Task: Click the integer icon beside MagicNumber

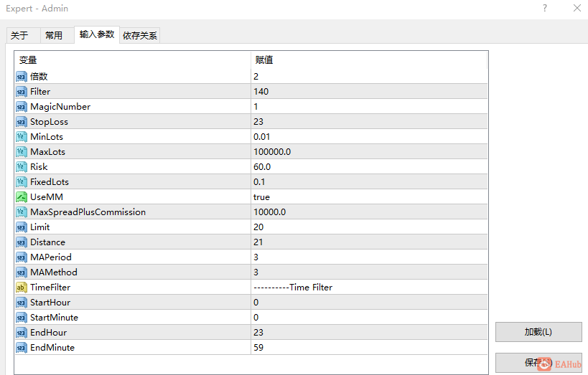Action: coord(22,107)
